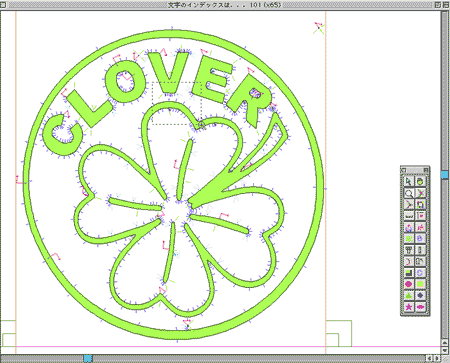Screen dimensions: 450x363
Task: Click the scroll left arrow in bottom bar
Action: click(430, 358)
